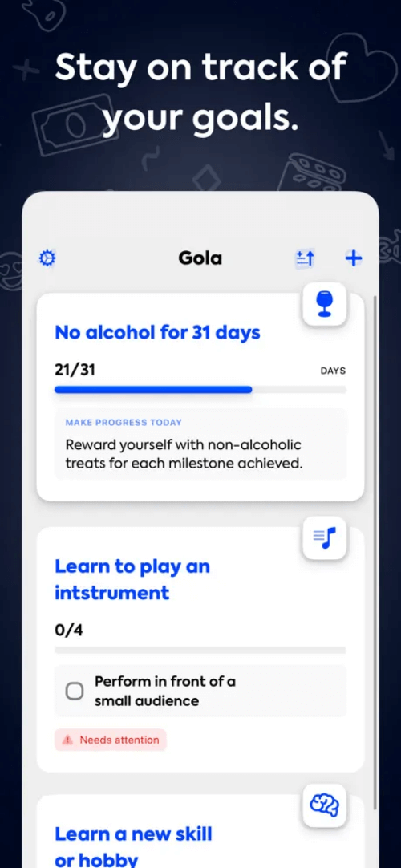Image resolution: width=401 pixels, height=868 pixels.
Task: Tap the Perform in front of audience text
Action: 165,691
